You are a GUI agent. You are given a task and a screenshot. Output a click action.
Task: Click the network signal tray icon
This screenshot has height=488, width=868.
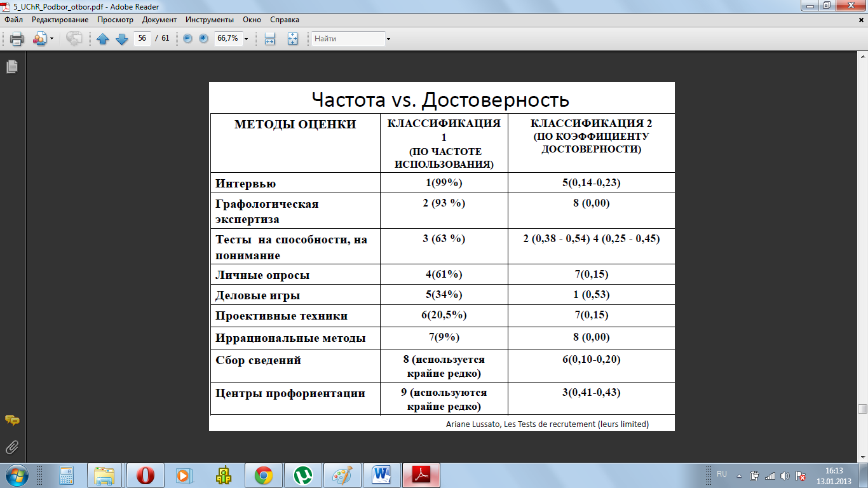click(770, 475)
